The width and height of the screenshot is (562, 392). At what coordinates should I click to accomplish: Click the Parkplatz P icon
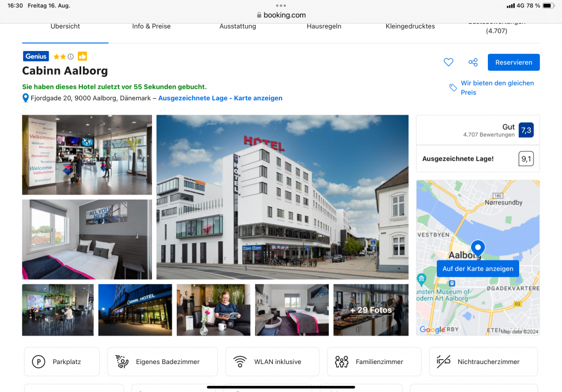click(x=39, y=361)
